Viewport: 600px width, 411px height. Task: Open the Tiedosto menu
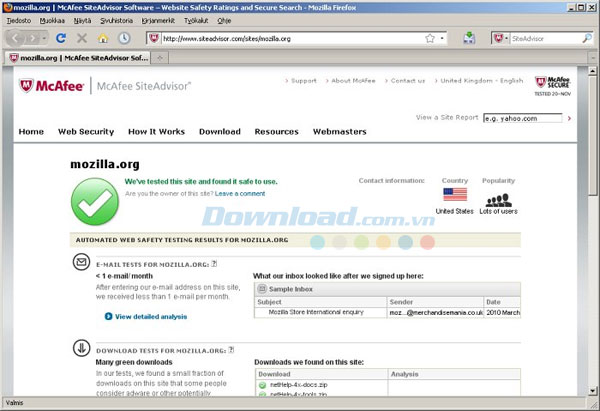(19, 21)
